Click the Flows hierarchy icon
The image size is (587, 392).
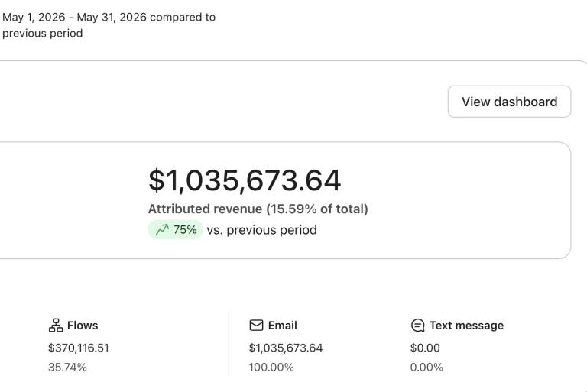56,326
